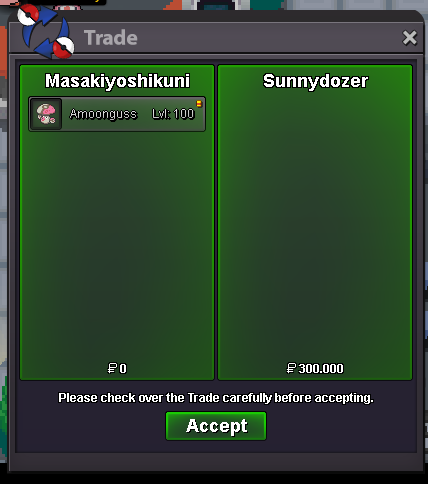Screen dimensions: 428x484
Task: Click the blue swap-arrows Trade icon
Action: click(46, 32)
